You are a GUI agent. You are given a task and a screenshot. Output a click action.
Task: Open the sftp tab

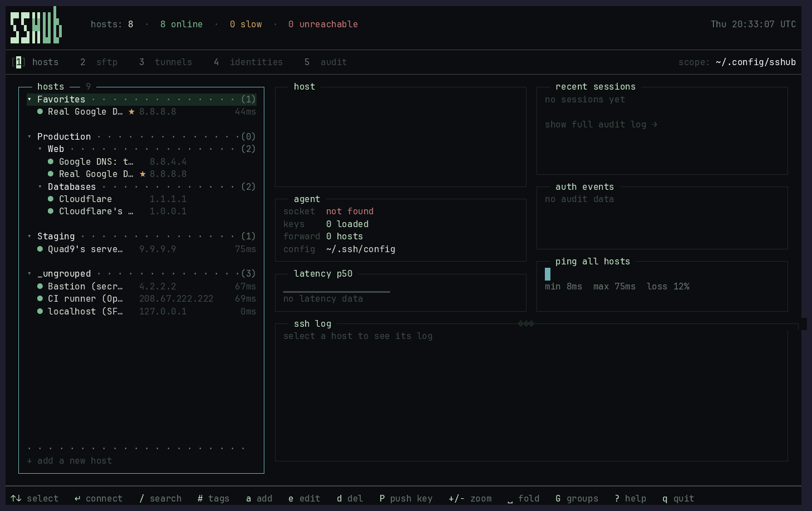point(99,62)
